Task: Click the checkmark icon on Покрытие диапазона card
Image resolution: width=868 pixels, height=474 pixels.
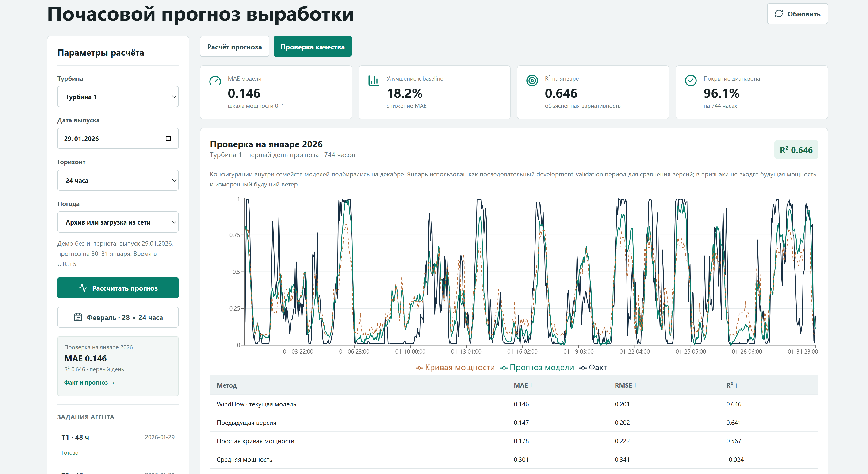Action: [x=691, y=81]
